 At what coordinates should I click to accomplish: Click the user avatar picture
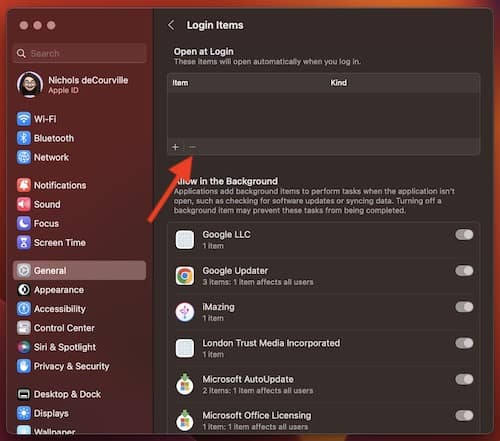30,84
